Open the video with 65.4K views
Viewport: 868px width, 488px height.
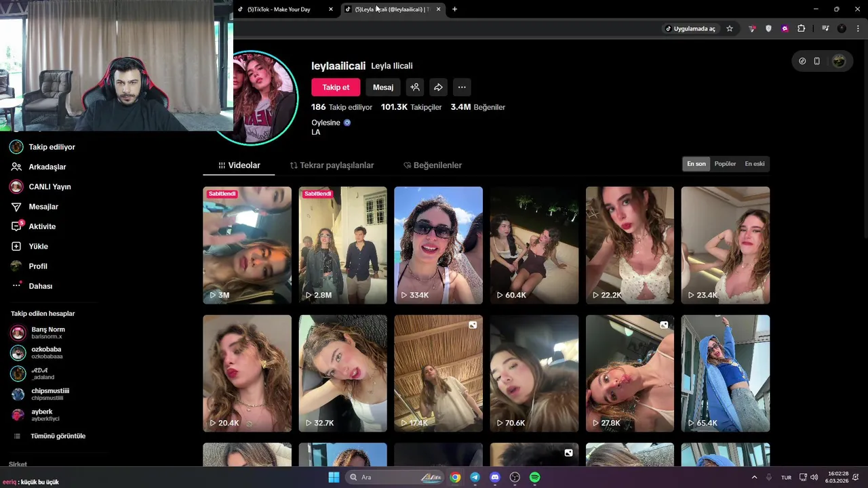(x=725, y=373)
